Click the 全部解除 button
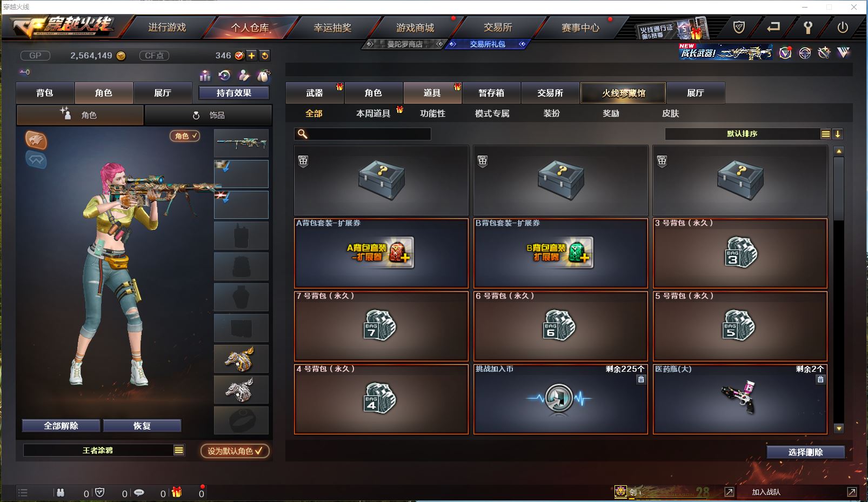The width and height of the screenshot is (868, 502). (61, 426)
